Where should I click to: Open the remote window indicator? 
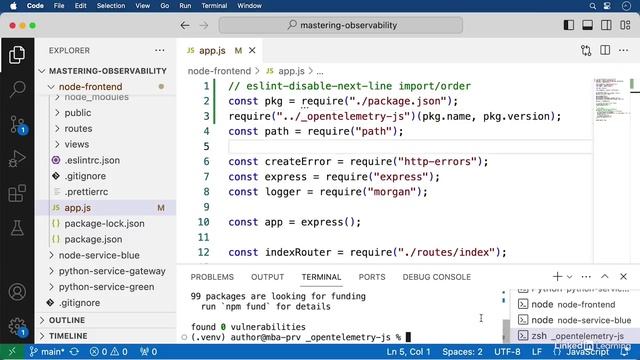tap(11, 351)
